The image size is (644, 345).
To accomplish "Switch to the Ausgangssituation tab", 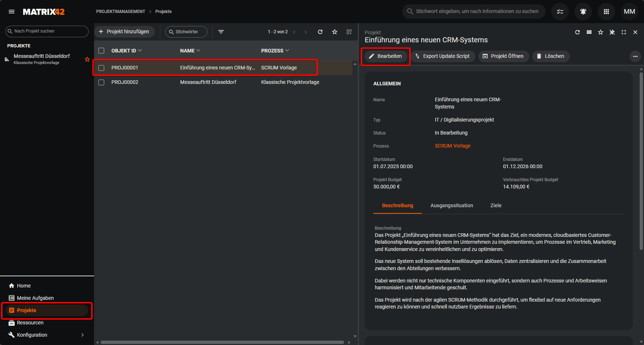I will coord(452,205).
